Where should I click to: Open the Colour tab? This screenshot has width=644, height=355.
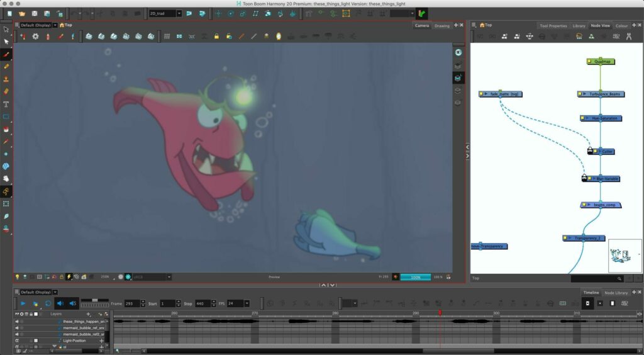621,25
